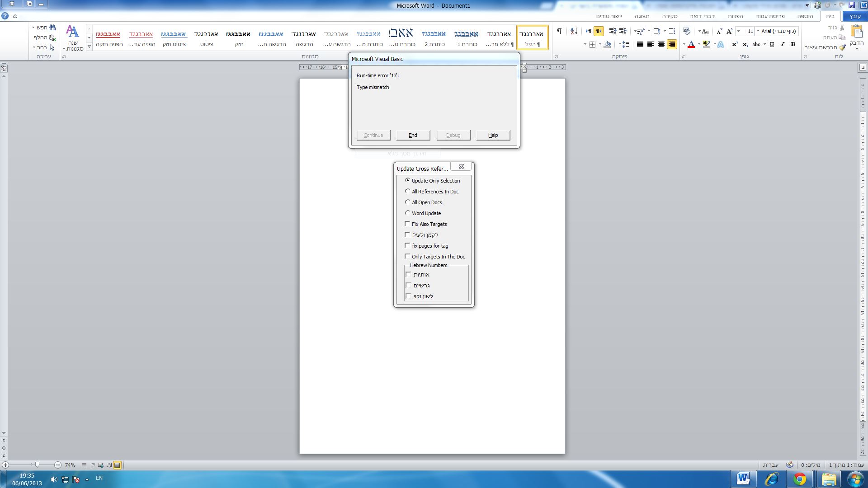
Task: Switch to the הוספה ribbon tab
Action: pyautogui.click(x=805, y=16)
